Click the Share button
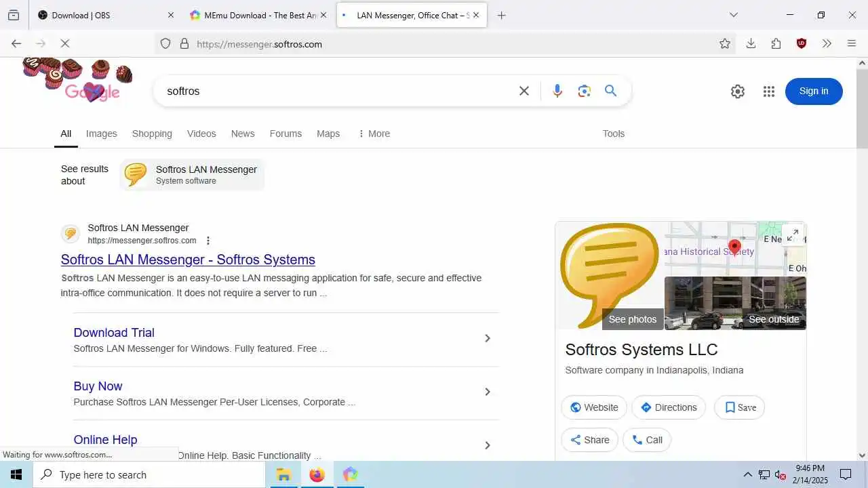 589,440
